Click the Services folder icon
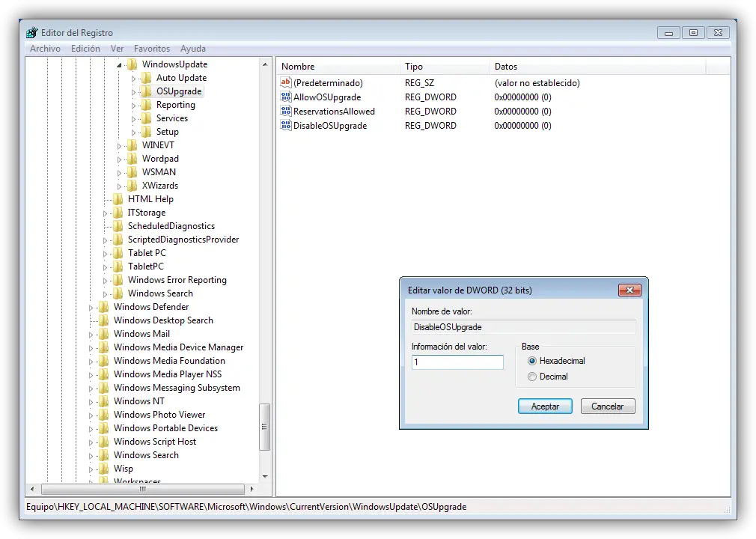The height and width of the screenshot is (539, 756). tap(147, 118)
